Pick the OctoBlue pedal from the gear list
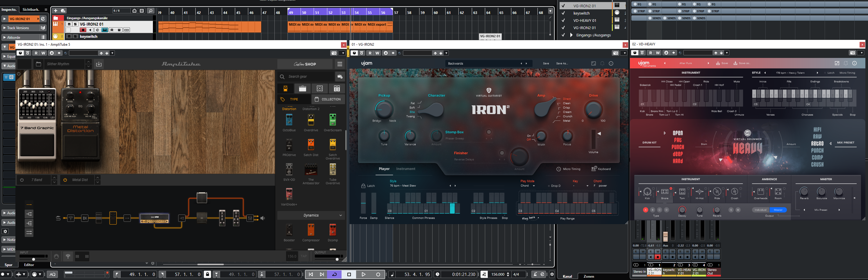868x280 pixels. coord(289,123)
